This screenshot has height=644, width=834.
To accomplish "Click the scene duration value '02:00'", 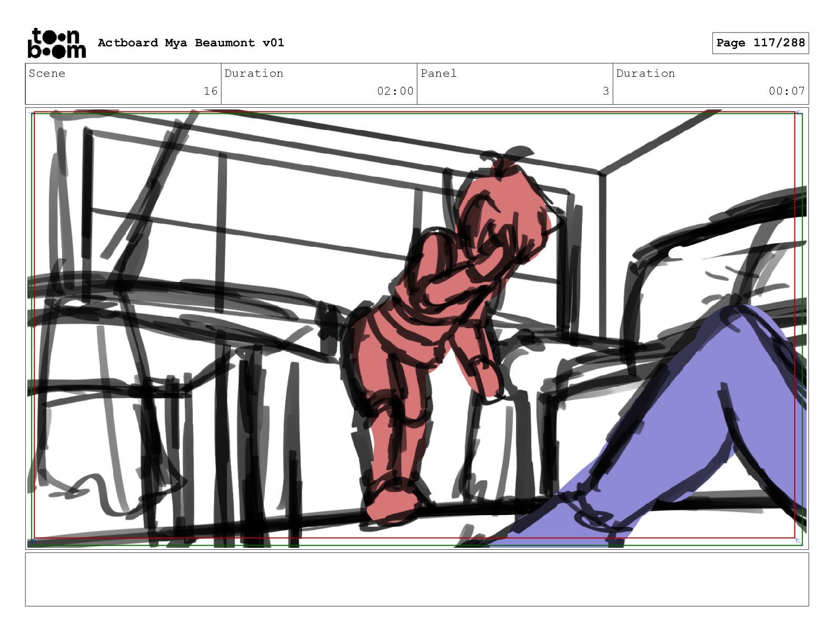I will (395, 91).
